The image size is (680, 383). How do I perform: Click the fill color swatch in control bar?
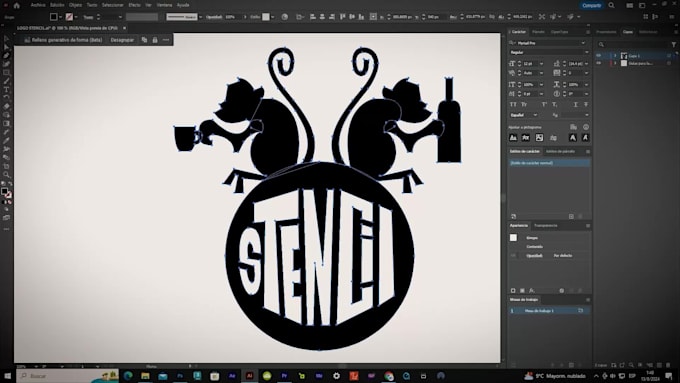[54, 17]
